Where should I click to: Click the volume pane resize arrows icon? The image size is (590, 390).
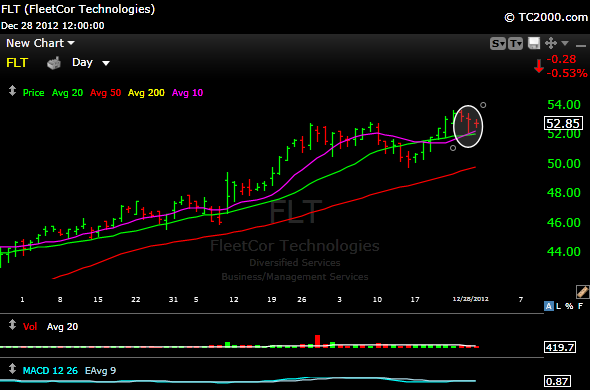tap(12, 324)
